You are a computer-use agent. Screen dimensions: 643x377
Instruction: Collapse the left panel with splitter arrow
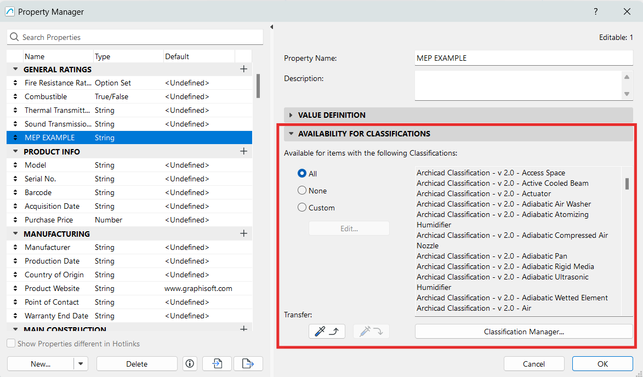(x=271, y=27)
